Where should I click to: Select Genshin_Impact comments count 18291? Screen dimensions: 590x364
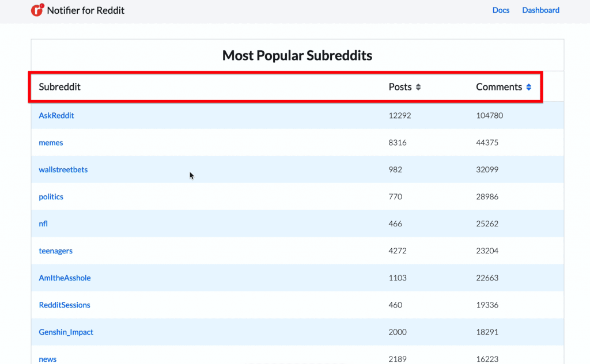click(487, 332)
